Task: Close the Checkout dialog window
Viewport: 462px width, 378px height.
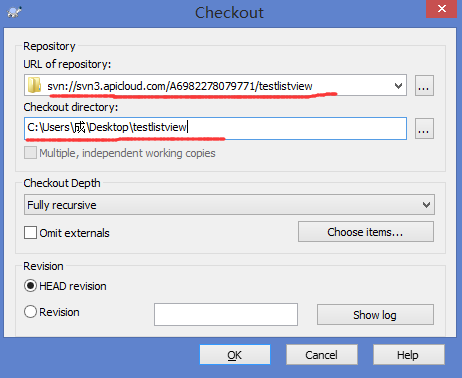Action: [441, 9]
